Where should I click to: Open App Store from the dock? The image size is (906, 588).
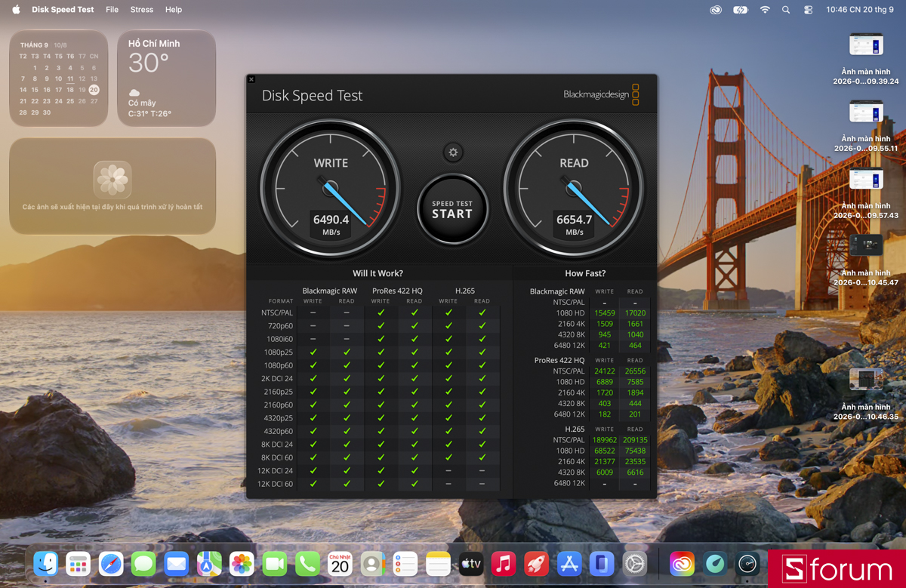point(569,564)
